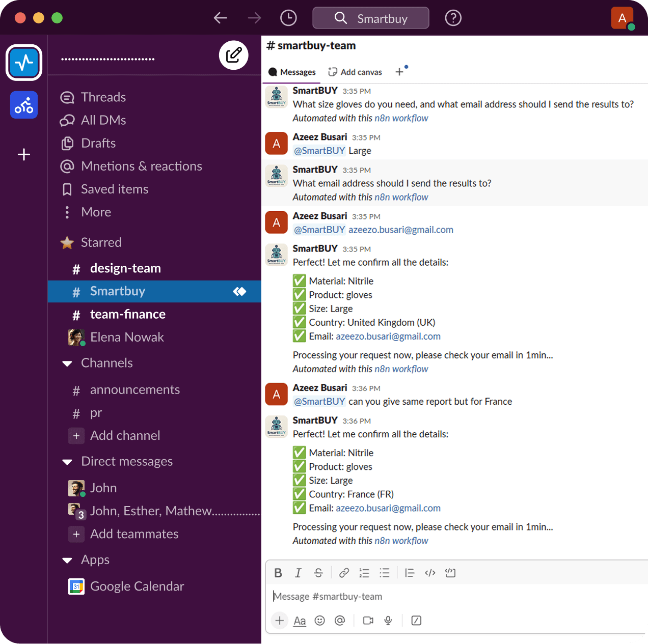
Task: Toggle code block formatting
Action: click(x=450, y=573)
